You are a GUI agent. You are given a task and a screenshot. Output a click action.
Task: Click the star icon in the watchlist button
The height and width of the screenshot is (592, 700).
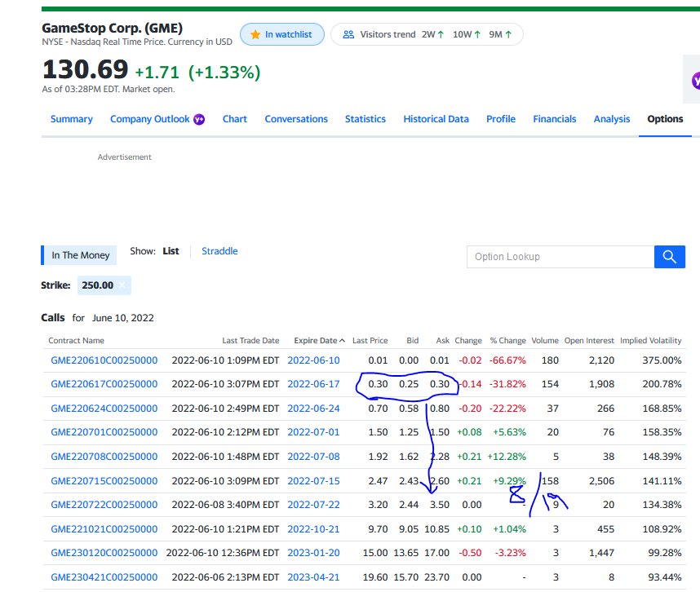[x=255, y=34]
